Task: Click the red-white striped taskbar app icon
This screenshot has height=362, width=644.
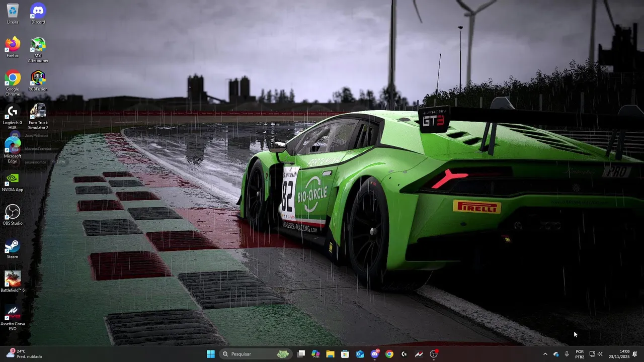Action: click(x=419, y=354)
